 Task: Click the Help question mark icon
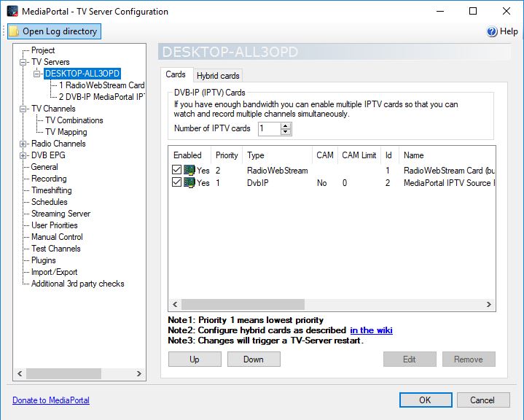(x=492, y=31)
